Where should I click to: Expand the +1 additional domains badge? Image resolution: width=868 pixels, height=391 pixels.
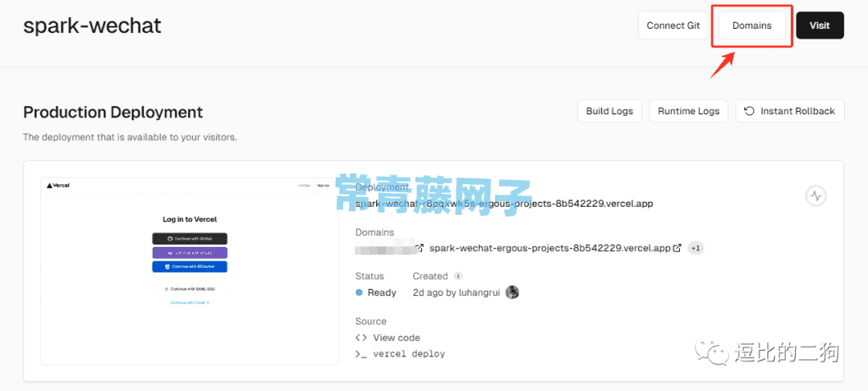point(696,248)
